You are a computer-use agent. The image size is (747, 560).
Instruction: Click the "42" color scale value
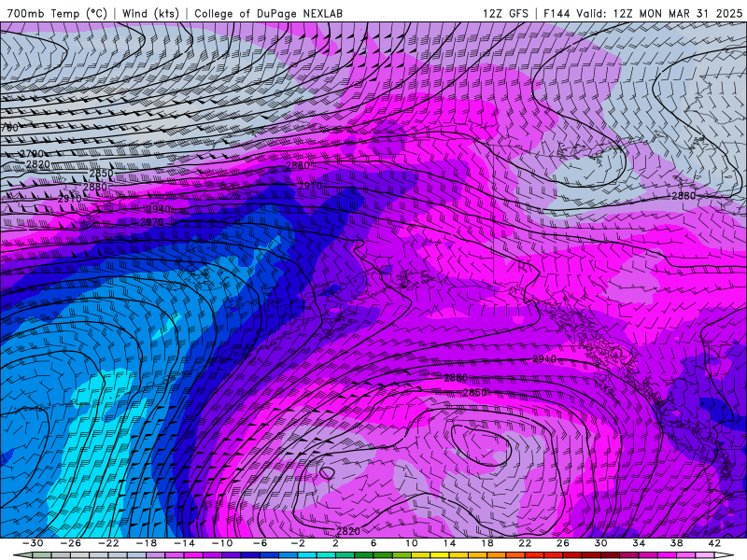tap(714, 543)
